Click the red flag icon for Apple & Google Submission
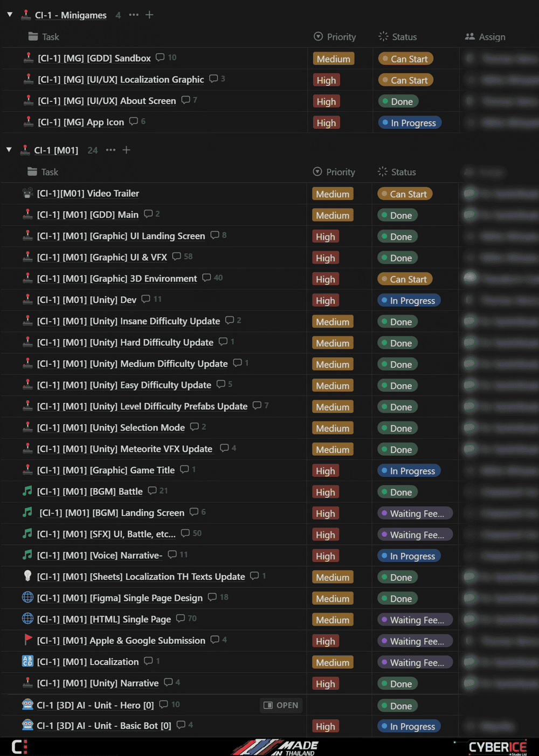 coord(28,640)
